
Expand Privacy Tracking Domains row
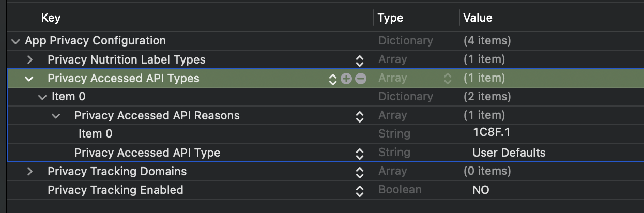coord(29,171)
